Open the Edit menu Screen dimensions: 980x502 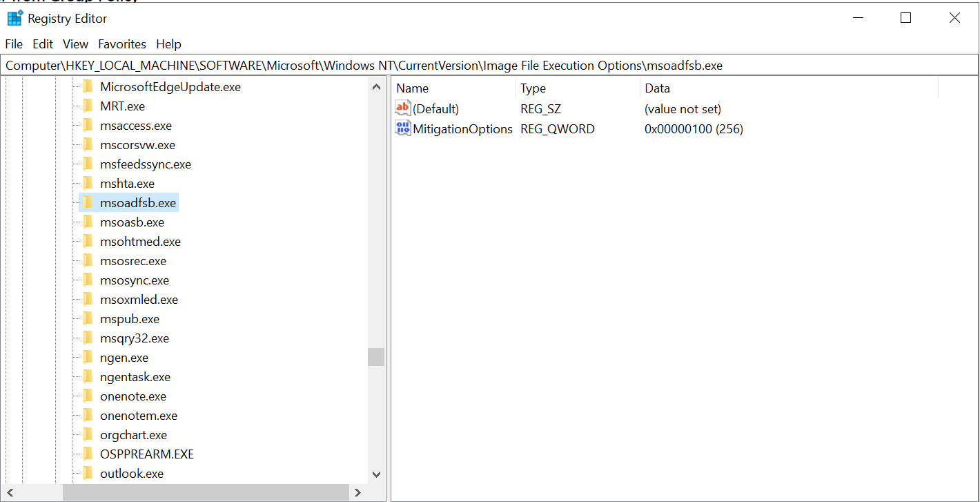coord(43,44)
